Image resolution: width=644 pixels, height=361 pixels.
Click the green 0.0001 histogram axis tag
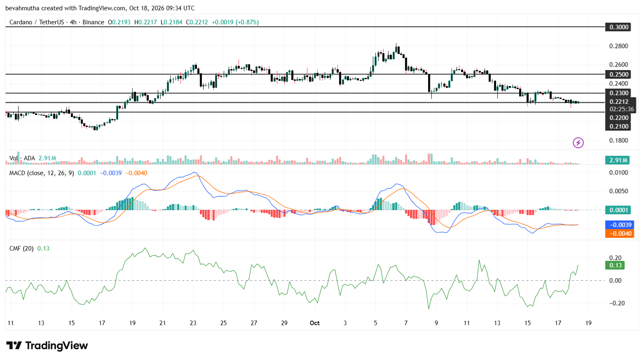point(619,210)
